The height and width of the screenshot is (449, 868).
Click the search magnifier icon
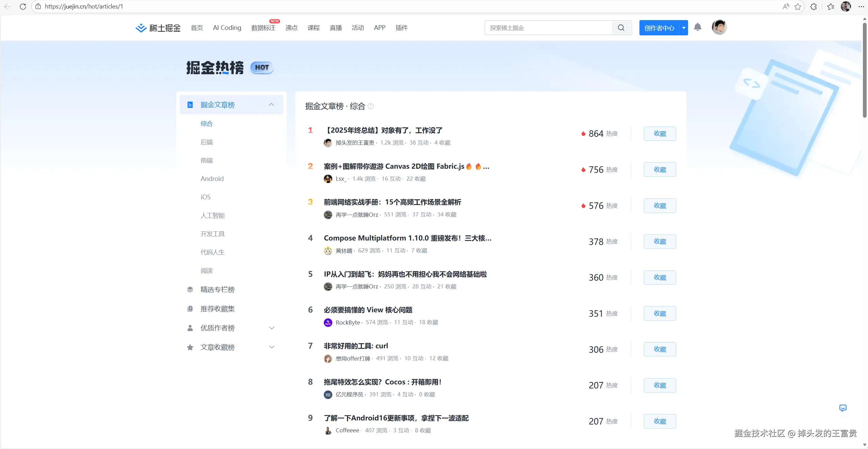tap(621, 28)
